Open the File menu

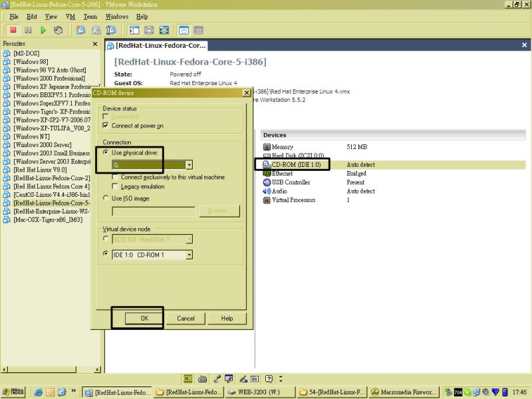(x=14, y=17)
